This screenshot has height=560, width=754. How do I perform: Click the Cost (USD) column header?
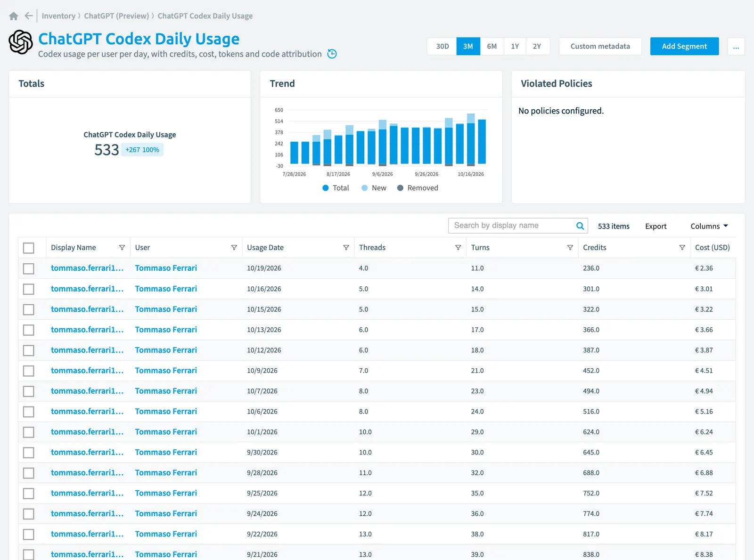point(712,248)
